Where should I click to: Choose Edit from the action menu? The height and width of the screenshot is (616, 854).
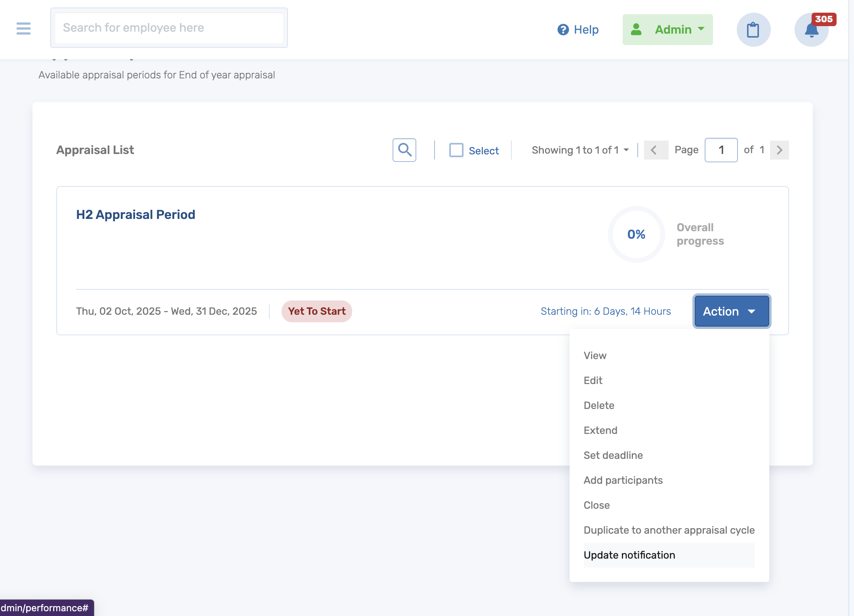point(593,380)
